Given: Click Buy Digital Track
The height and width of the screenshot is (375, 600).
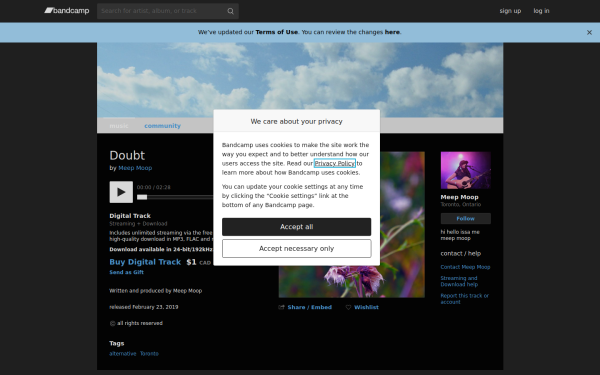Looking at the screenshot, I should [145, 262].
